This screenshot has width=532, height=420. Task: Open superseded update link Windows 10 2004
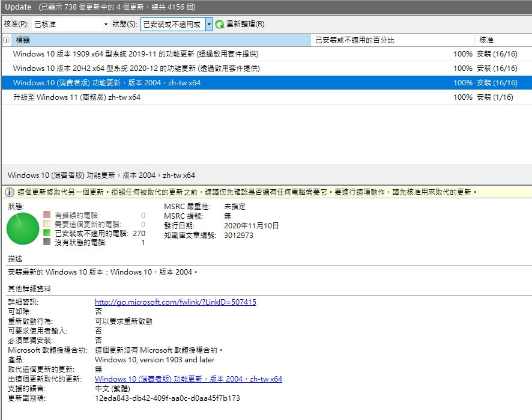point(189,379)
